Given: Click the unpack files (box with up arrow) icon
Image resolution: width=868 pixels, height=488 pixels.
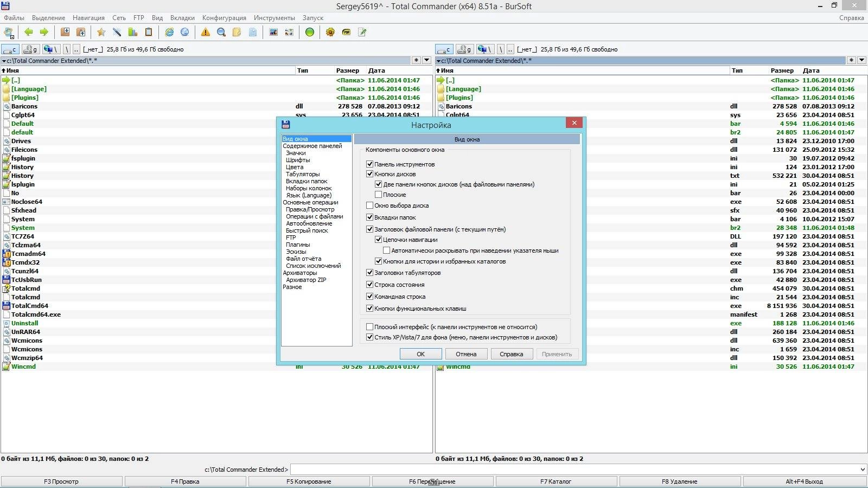Looking at the screenshot, I should pyautogui.click(x=81, y=32).
